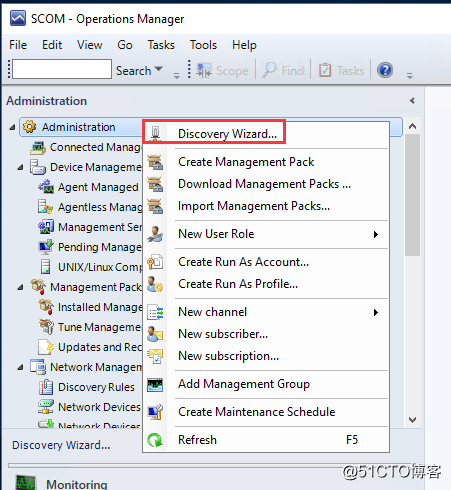Click the Download Management Packs icon
This screenshot has height=490, width=451.
pyautogui.click(x=155, y=184)
